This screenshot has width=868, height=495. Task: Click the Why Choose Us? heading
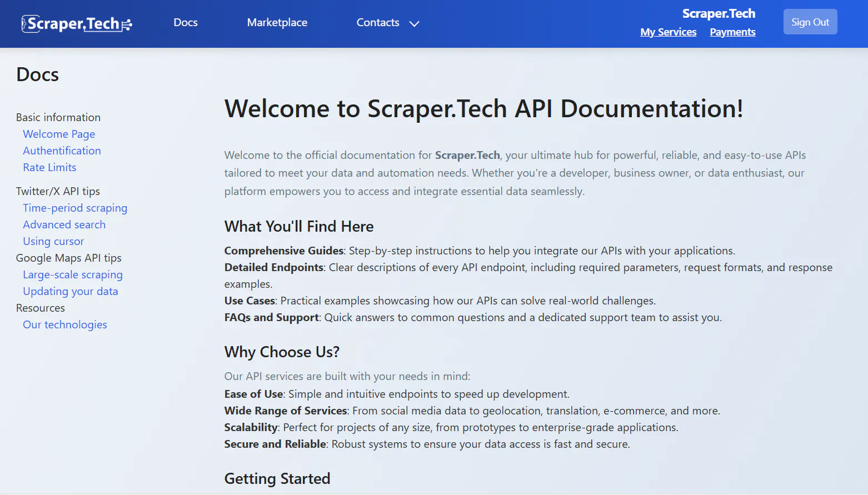(x=282, y=352)
